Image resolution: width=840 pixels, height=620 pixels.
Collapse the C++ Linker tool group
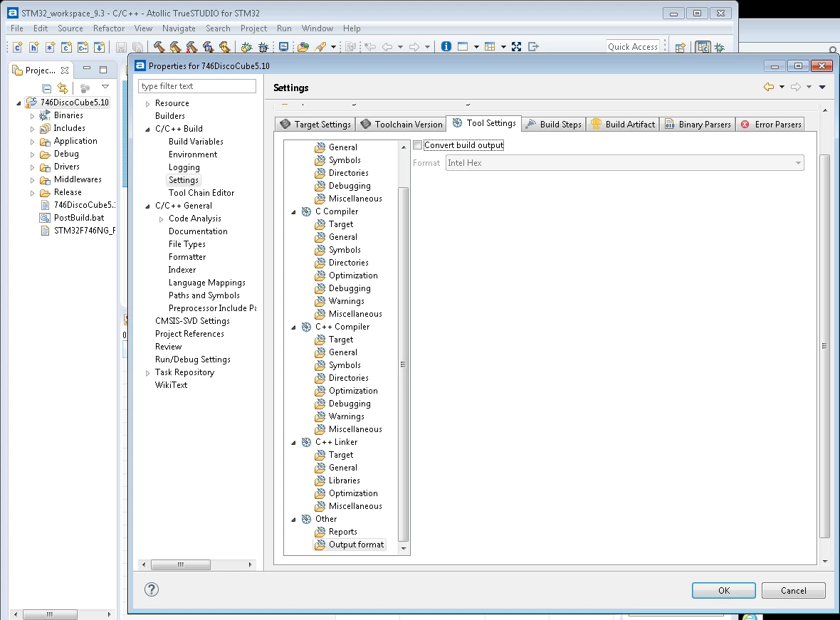[x=293, y=443]
